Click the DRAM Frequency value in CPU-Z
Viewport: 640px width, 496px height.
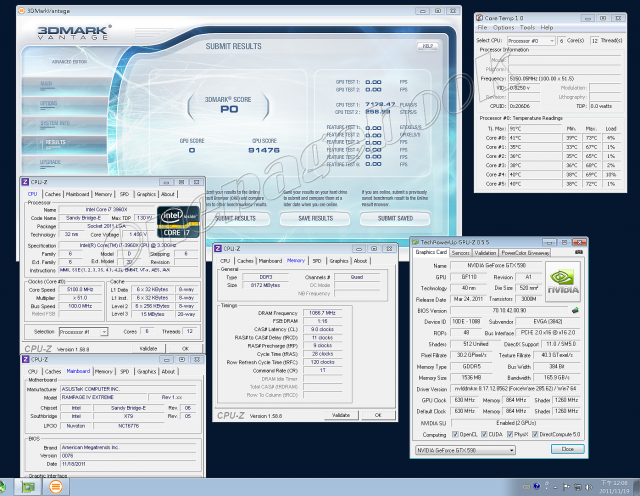(x=322, y=313)
